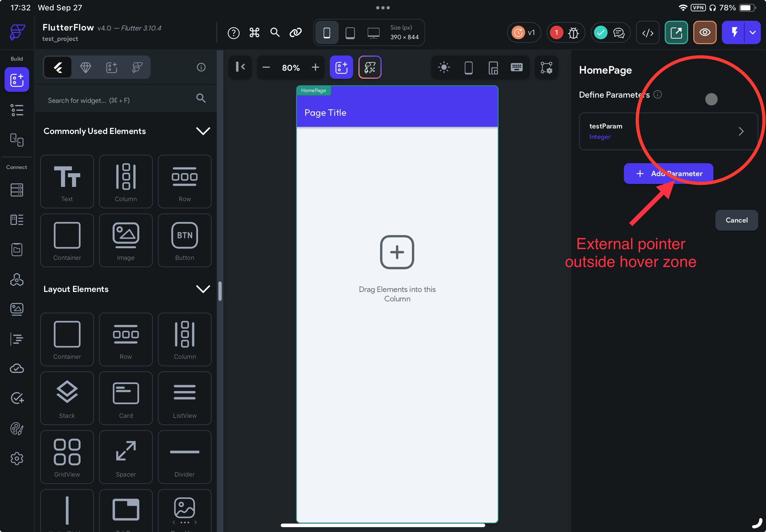
Task: Collapse the Commonly Used Elements section
Action: click(x=204, y=131)
